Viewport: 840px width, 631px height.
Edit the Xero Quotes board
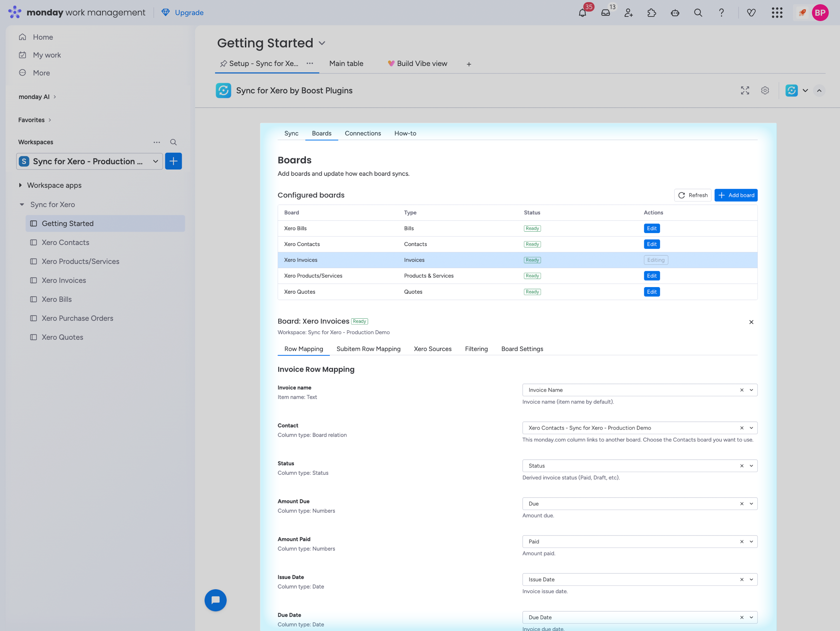(x=651, y=292)
